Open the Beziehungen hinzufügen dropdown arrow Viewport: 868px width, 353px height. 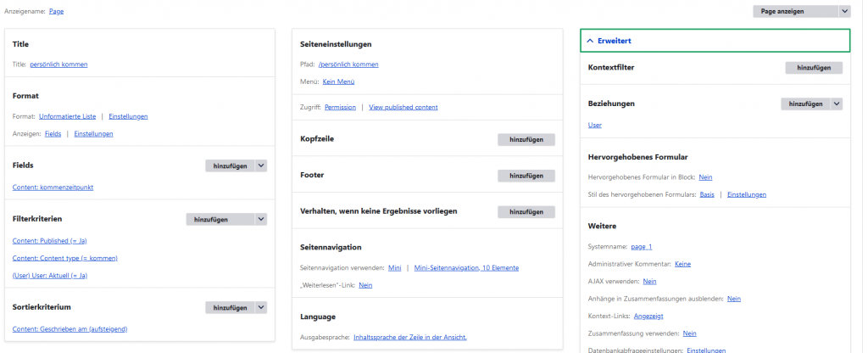[x=837, y=104]
